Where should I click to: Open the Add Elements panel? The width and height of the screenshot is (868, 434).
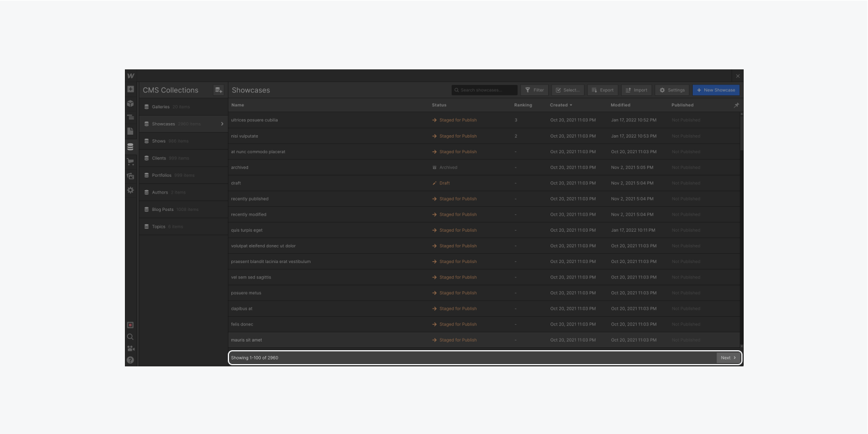click(131, 90)
